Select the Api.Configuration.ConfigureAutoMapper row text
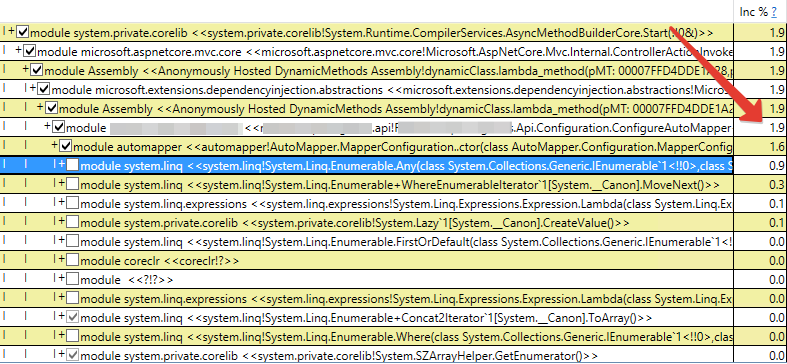 399,129
